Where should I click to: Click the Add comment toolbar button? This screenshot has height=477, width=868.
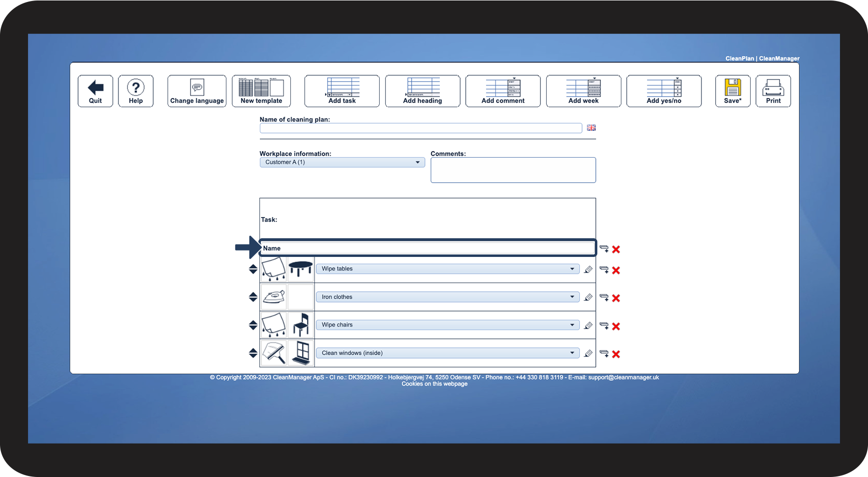tap(503, 91)
